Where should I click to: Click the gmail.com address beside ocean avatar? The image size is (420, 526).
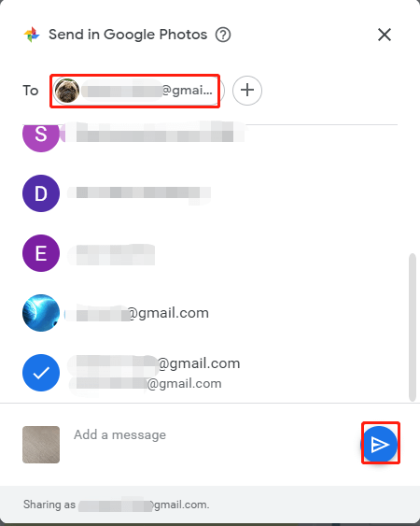click(x=137, y=313)
